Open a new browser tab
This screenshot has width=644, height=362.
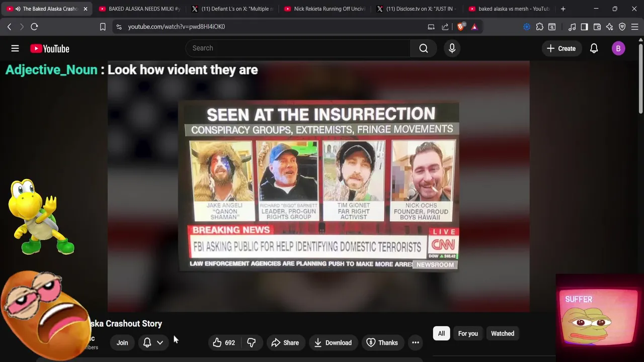[x=563, y=9]
